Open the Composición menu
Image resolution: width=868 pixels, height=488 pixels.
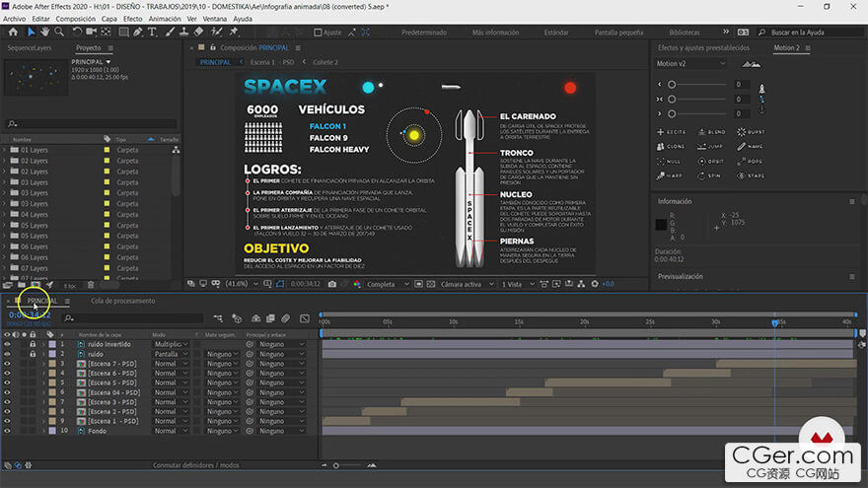point(75,19)
